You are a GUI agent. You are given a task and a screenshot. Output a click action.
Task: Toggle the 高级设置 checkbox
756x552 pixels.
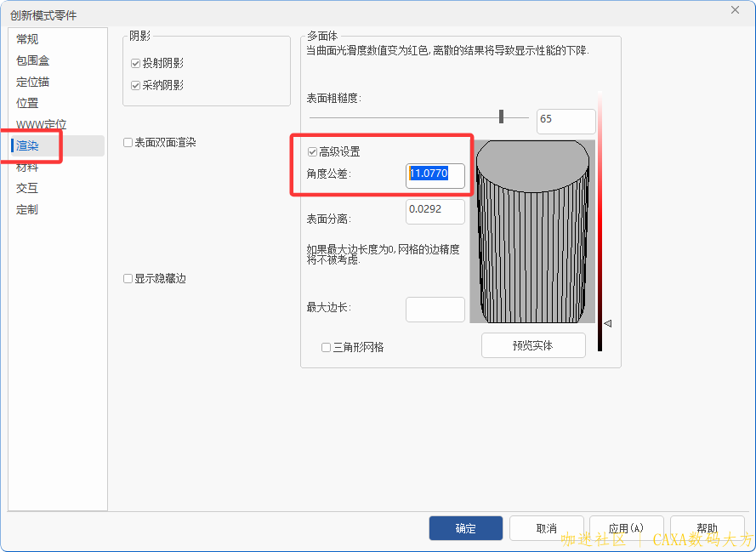coord(313,152)
